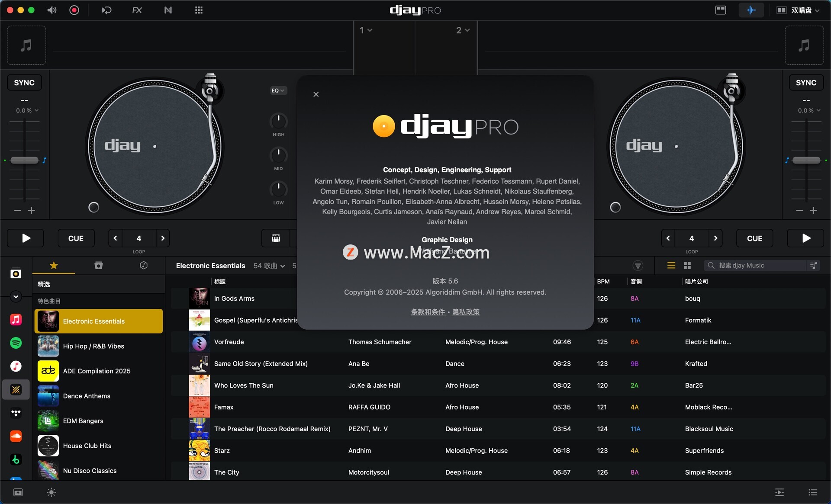
Task: Expand the EQ dropdown
Action: pyautogui.click(x=278, y=90)
